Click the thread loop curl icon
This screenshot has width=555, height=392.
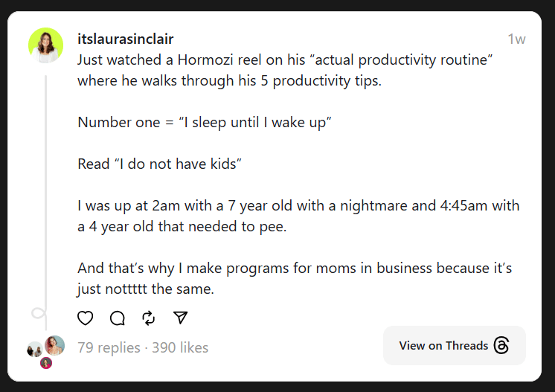[x=39, y=313]
